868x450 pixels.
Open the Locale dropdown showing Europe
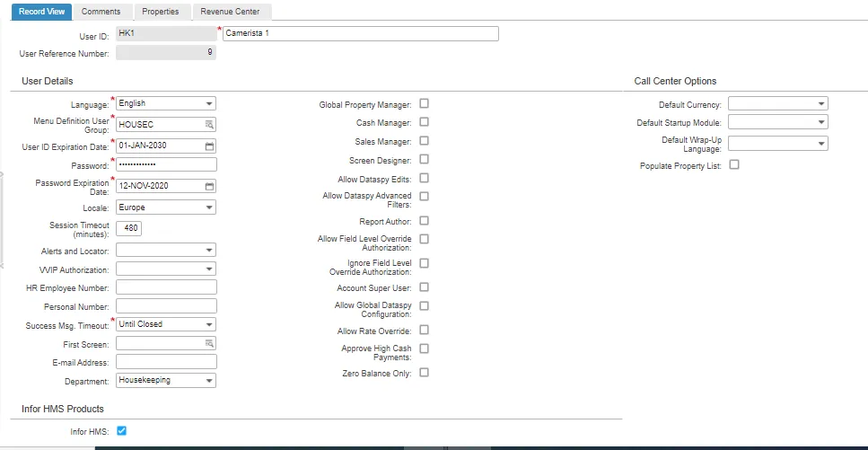tap(165, 207)
